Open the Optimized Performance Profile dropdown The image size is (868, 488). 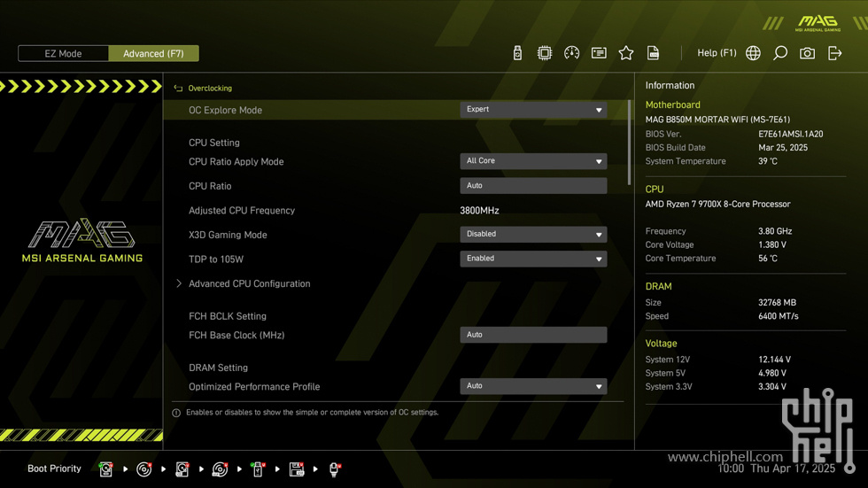coord(533,386)
